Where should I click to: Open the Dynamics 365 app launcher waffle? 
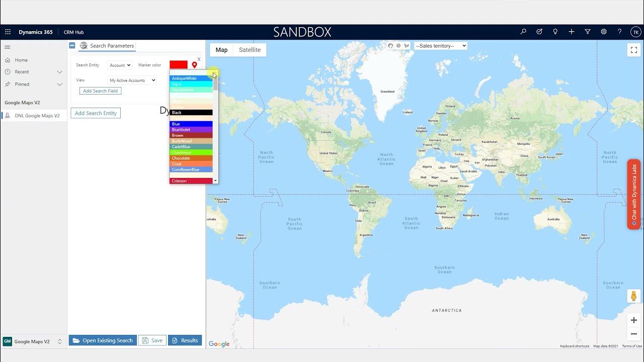8,32
